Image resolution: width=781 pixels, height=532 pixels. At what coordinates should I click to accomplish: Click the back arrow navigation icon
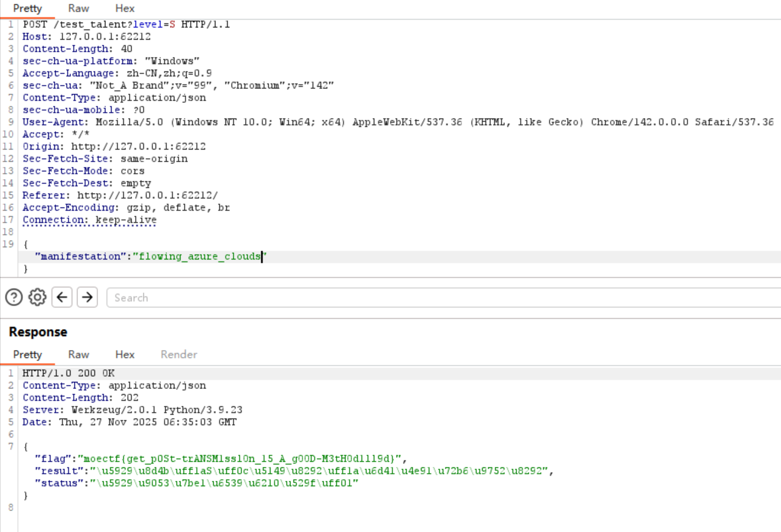[x=62, y=297]
